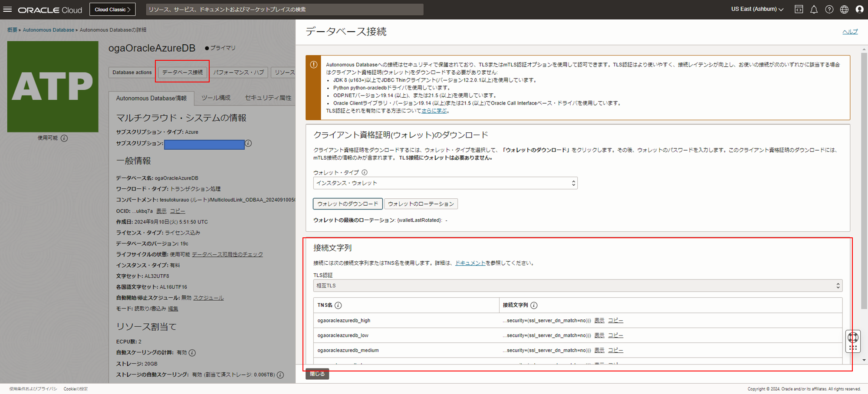Screen dimensions: 868x394
Task: Click the orange warning icon in the TLS notice
Action: pyautogui.click(x=313, y=65)
